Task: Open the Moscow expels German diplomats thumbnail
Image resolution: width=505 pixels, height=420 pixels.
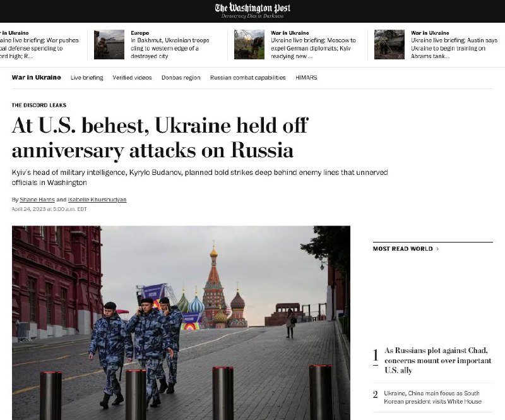Action: tap(249, 44)
